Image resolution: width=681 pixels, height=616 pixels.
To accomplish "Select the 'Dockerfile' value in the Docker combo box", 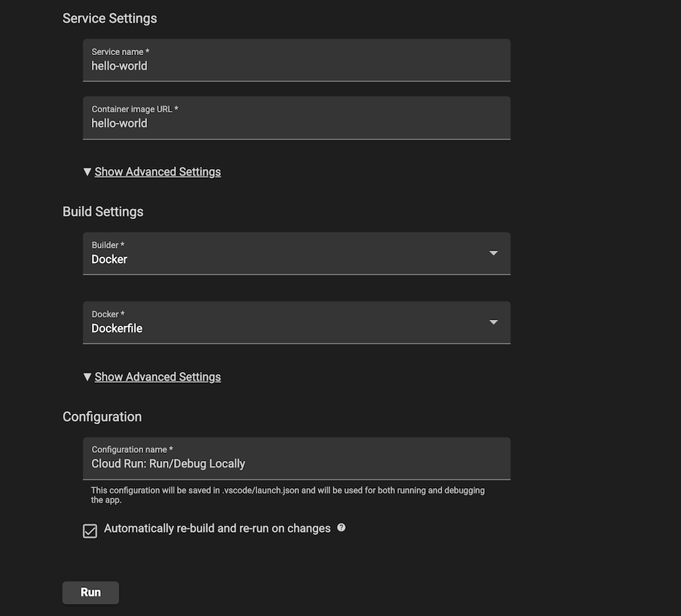I will [x=117, y=329].
